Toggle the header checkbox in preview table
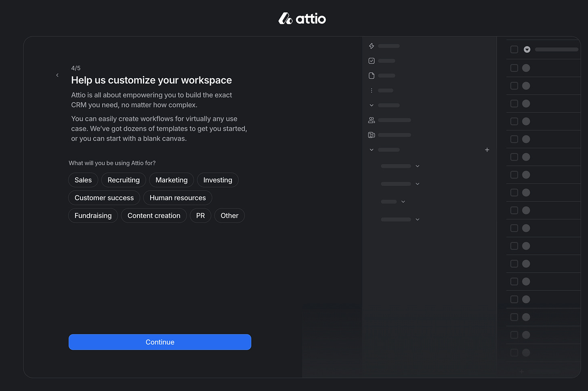Screen dimensions: 588x391 [x=514, y=49]
